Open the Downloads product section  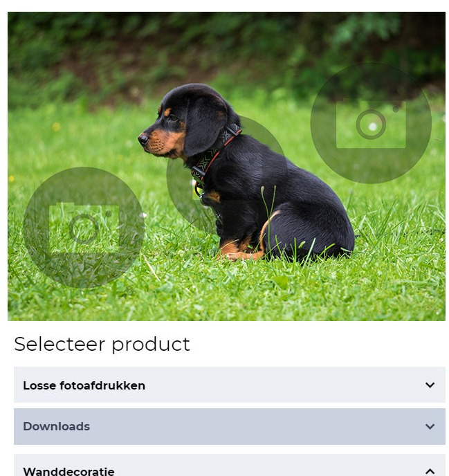[230, 426]
